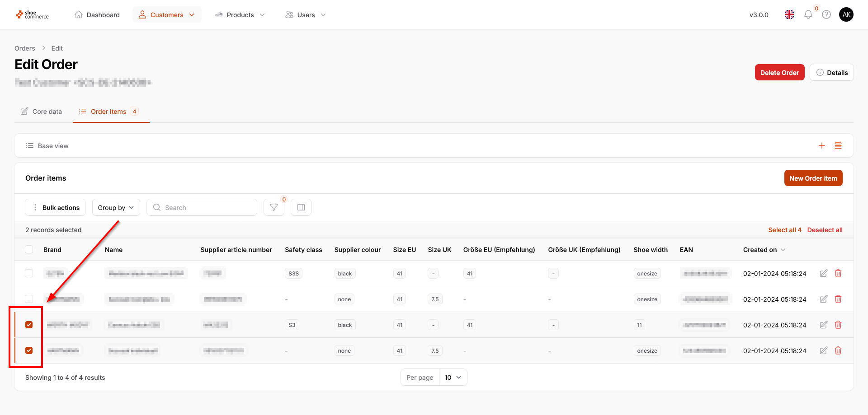The width and height of the screenshot is (868, 415).
Task: Select the first order item row checkbox
Action: pyautogui.click(x=29, y=273)
